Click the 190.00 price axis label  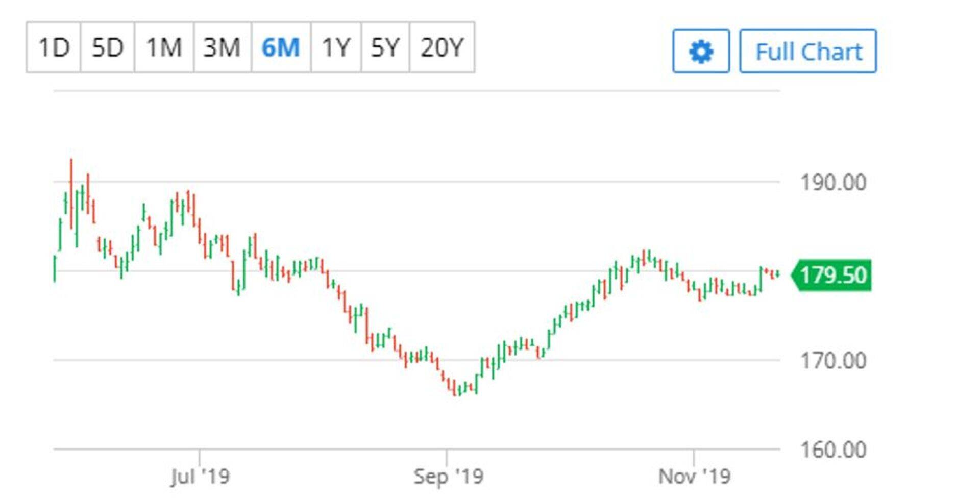833,183
